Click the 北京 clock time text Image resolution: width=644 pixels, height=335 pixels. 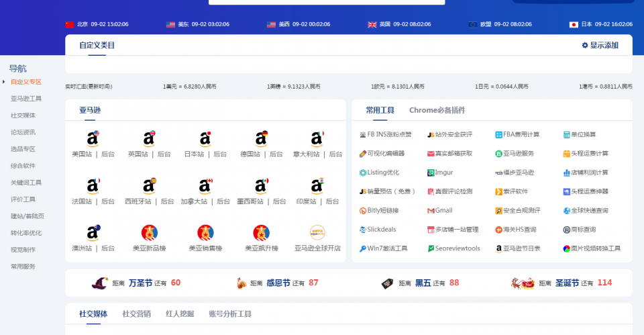[x=103, y=24]
